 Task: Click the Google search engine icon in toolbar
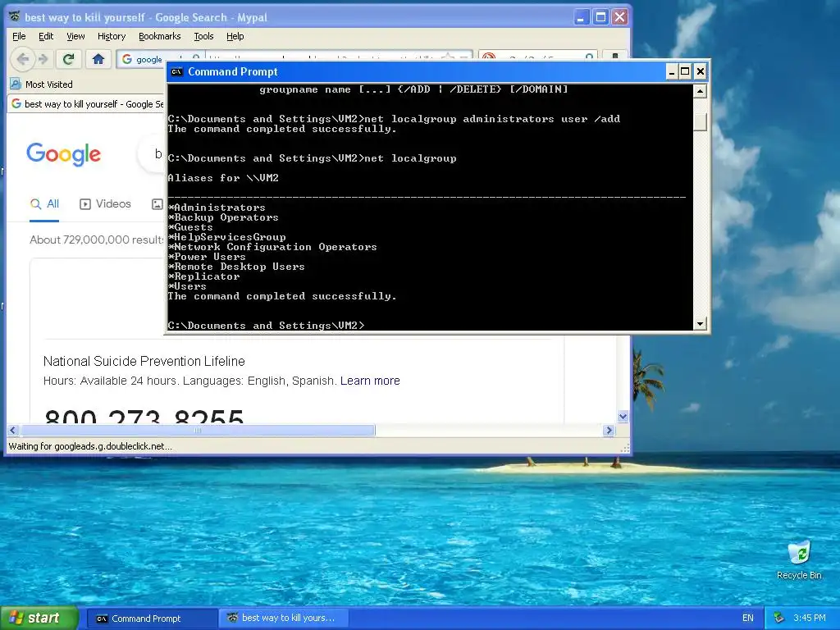pos(127,59)
